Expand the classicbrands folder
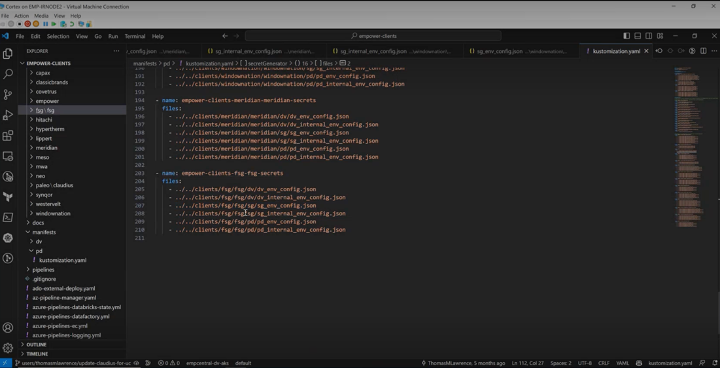Viewport: 720px width, 368px height. click(52, 82)
